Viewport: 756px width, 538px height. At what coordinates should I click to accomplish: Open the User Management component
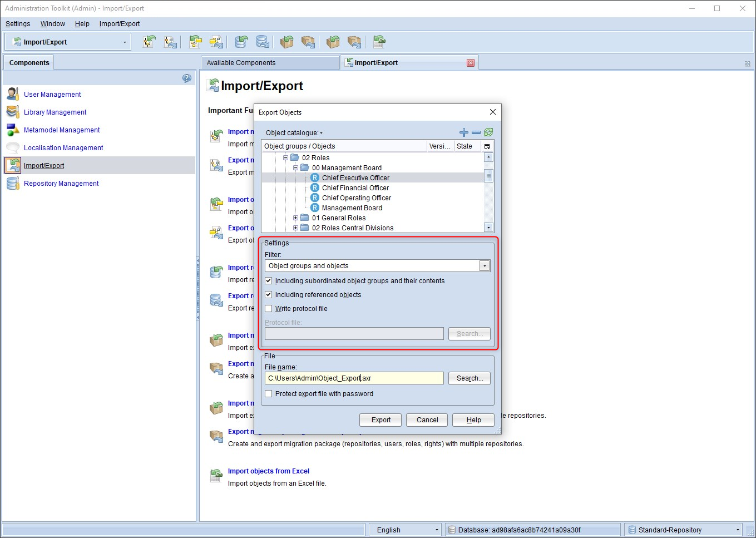pyautogui.click(x=52, y=95)
